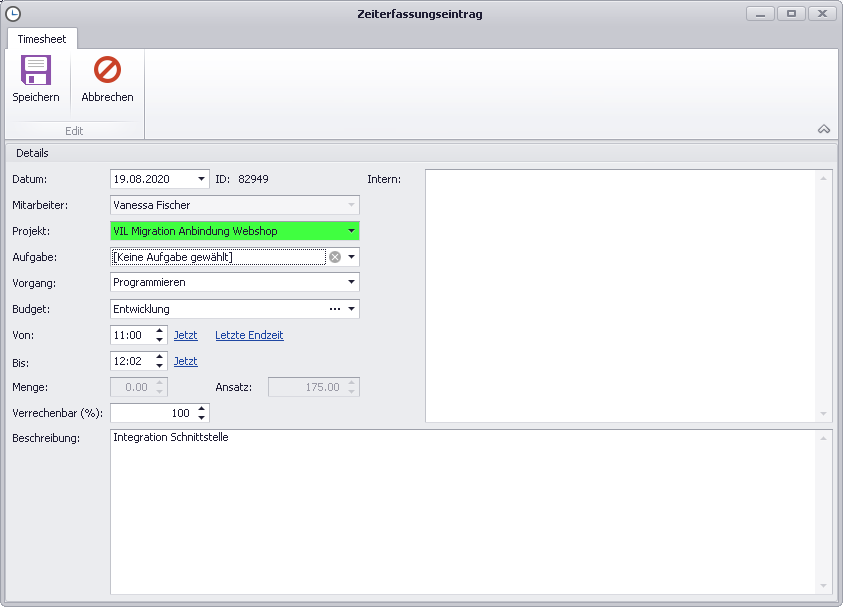Expand the Projekt dropdown list
This screenshot has height=607, width=843.
(351, 231)
